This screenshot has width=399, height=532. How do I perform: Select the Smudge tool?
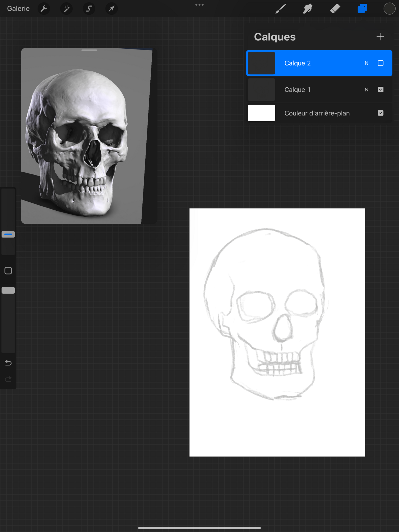click(308, 9)
